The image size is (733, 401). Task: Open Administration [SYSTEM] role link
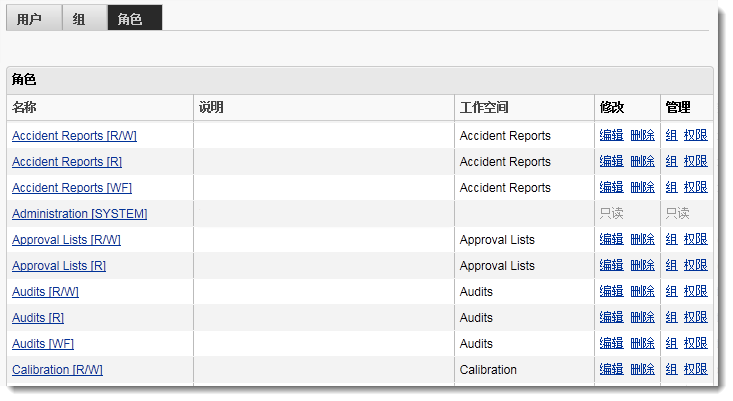pos(79,214)
